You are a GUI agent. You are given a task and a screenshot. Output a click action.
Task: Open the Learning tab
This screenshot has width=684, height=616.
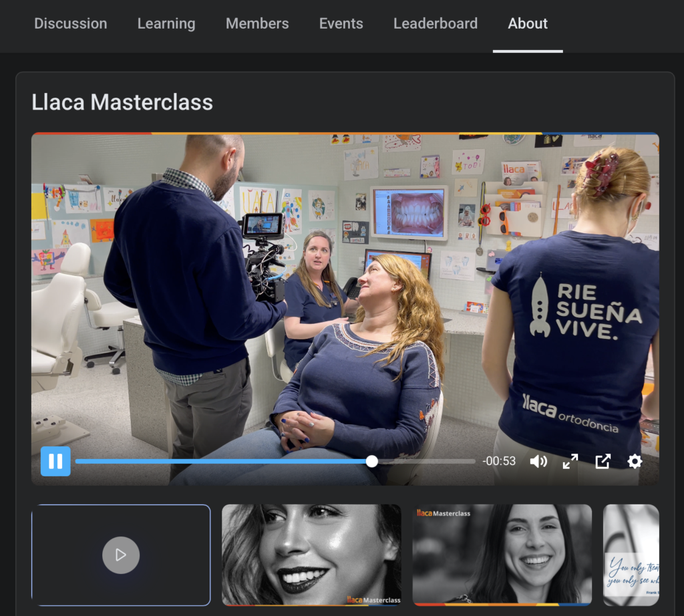point(166,23)
